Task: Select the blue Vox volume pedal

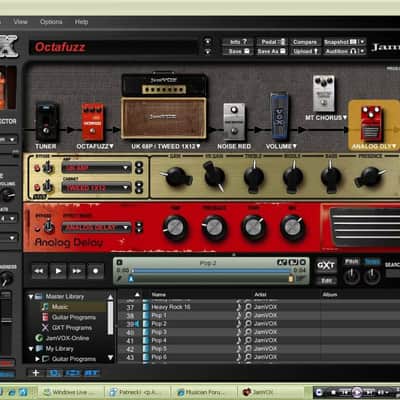Action: point(279,116)
